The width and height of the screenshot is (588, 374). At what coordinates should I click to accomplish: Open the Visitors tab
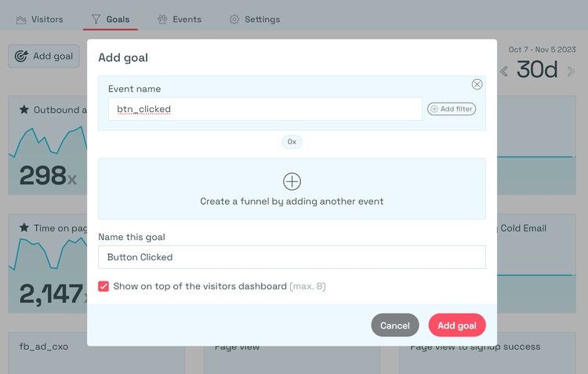(x=39, y=19)
